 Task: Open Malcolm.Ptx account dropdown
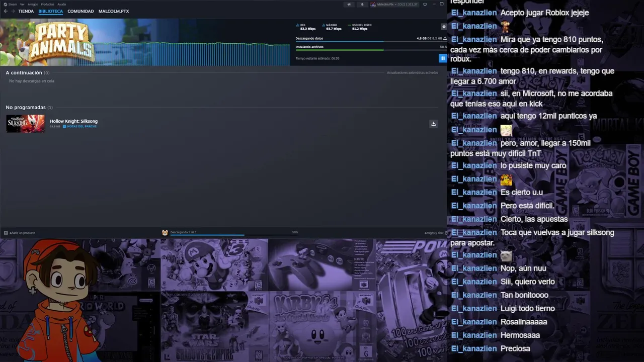394,5
